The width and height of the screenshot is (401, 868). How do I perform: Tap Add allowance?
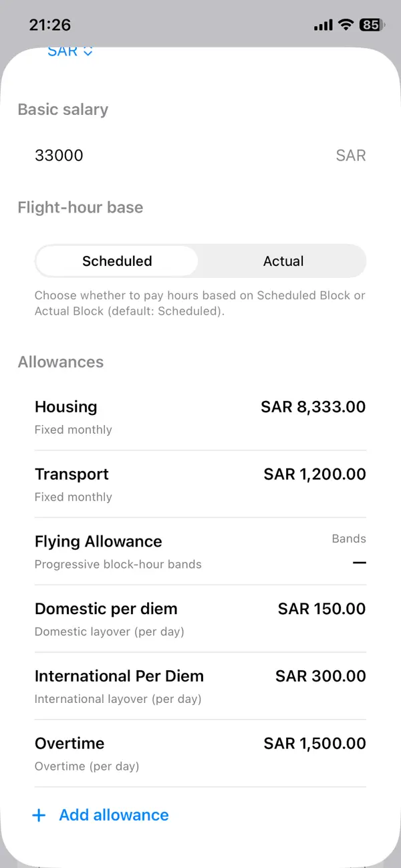click(x=114, y=815)
